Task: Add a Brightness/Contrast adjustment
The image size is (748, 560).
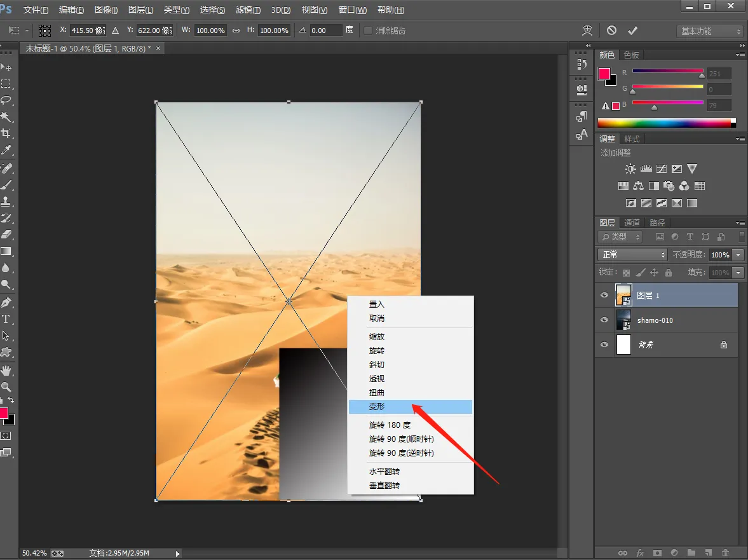Action: [x=630, y=168]
